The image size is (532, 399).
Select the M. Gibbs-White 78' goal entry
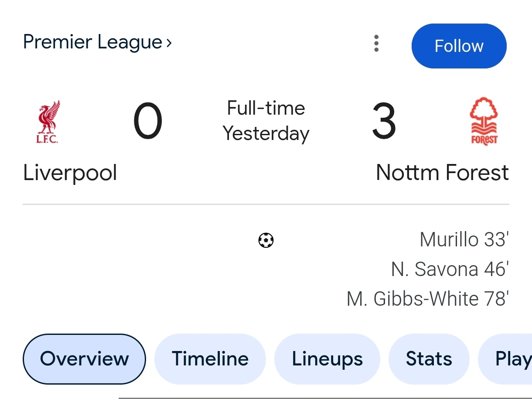(427, 299)
